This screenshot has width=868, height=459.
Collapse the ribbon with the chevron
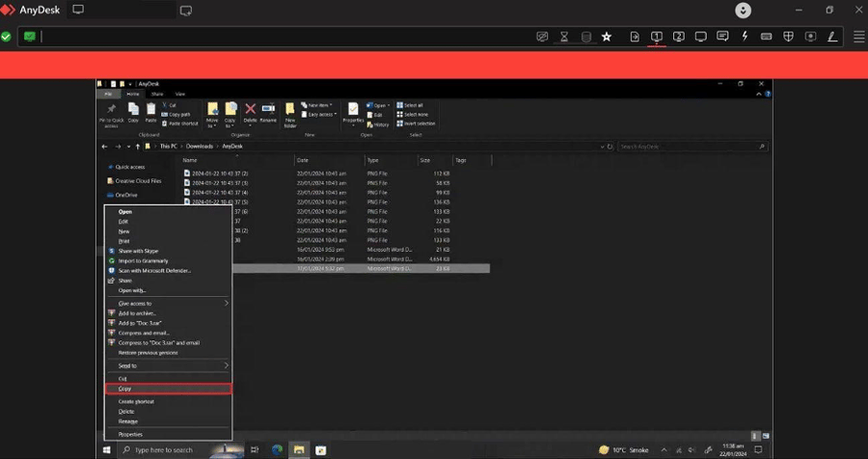(x=759, y=94)
